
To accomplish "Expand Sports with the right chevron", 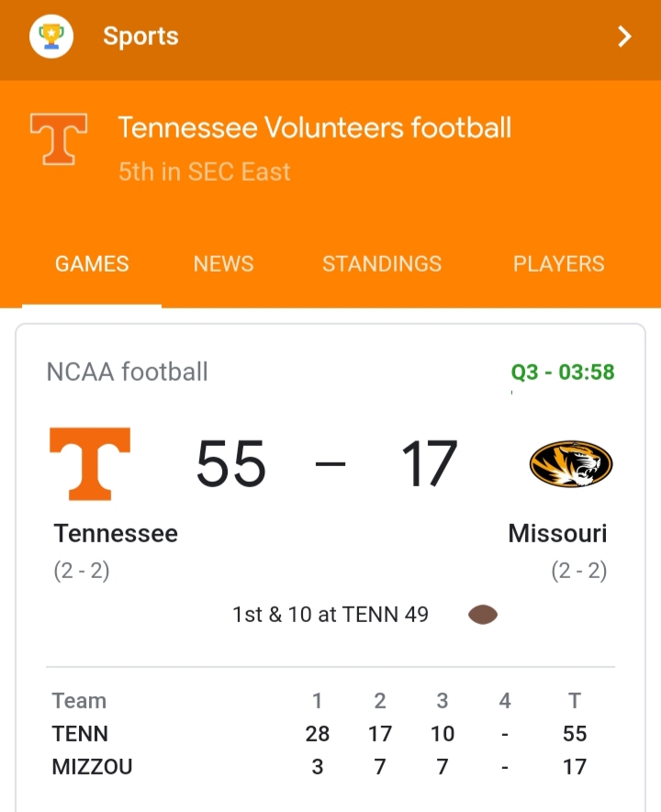I will [x=624, y=37].
